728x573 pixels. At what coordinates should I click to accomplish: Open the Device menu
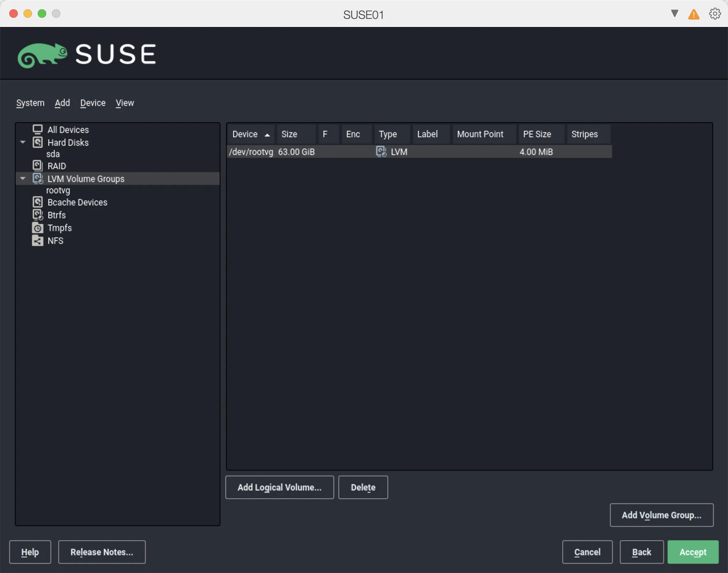pyautogui.click(x=92, y=103)
